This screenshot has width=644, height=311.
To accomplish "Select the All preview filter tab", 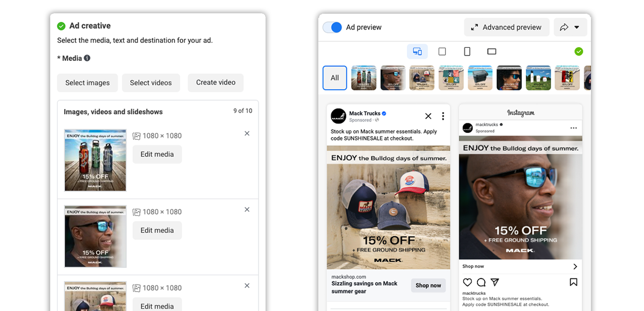I will 335,78.
